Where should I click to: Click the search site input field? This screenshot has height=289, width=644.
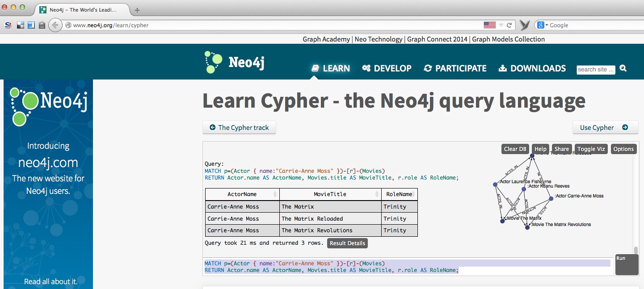coord(596,69)
